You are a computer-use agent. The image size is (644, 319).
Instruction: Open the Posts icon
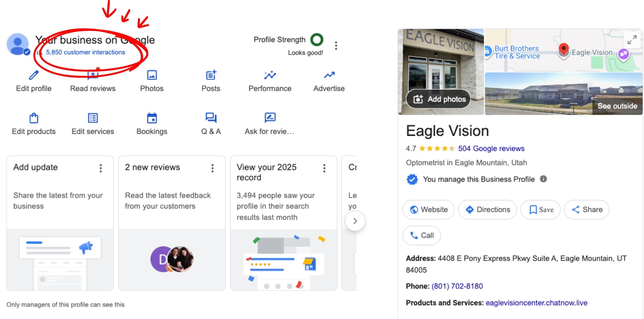211,75
